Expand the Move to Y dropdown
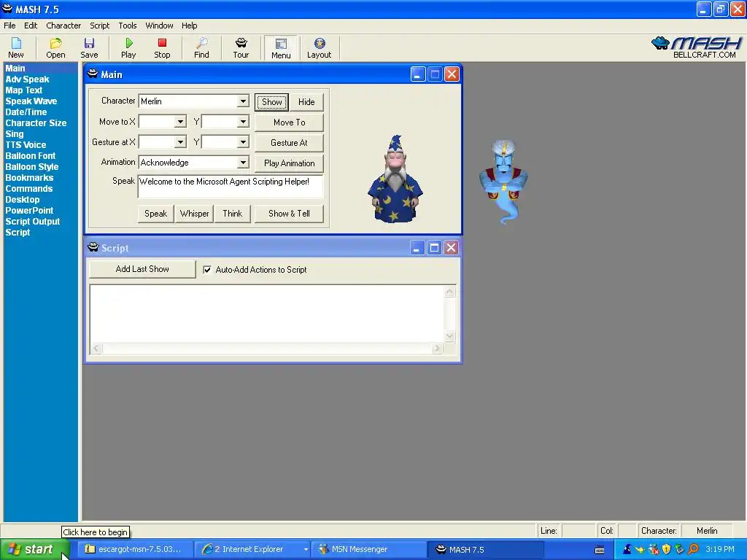747x560 pixels. click(x=243, y=122)
